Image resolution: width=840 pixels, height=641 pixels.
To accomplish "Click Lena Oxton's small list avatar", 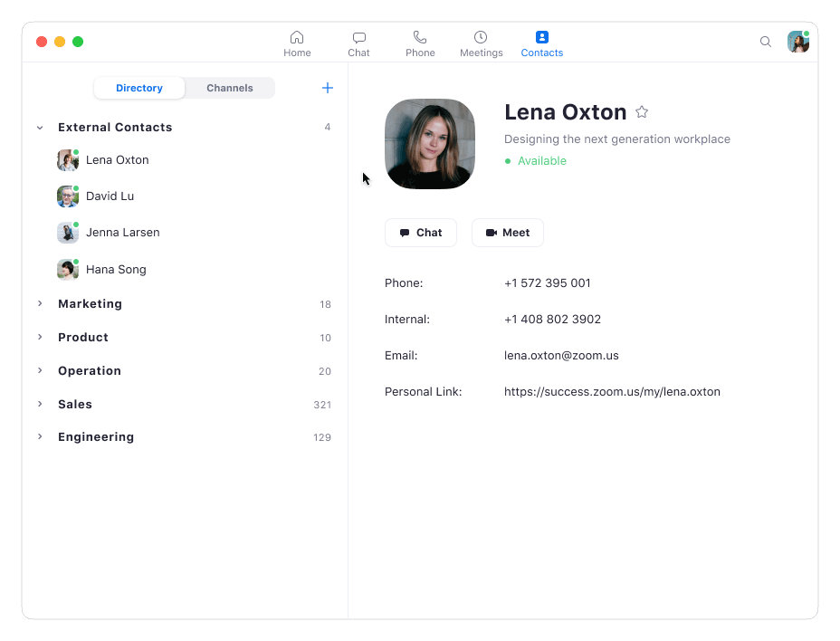I will pos(68,160).
